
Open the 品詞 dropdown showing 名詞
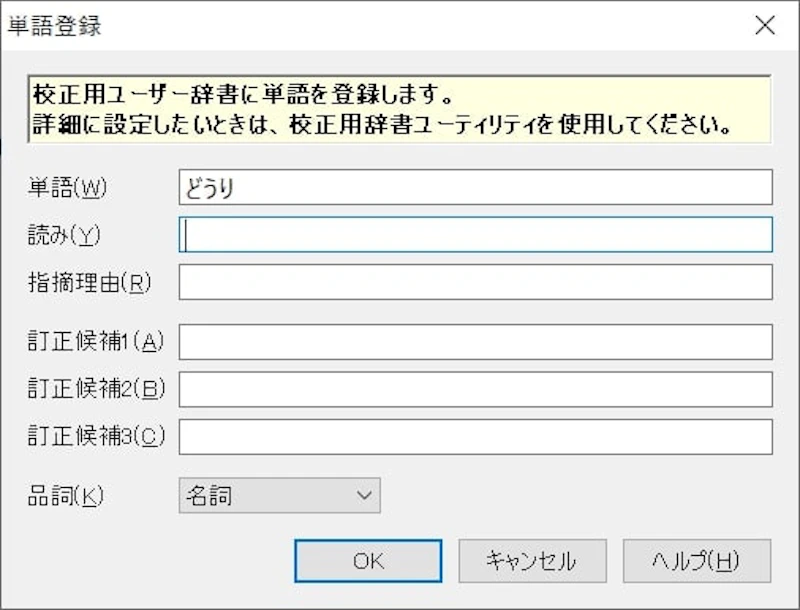(x=279, y=495)
